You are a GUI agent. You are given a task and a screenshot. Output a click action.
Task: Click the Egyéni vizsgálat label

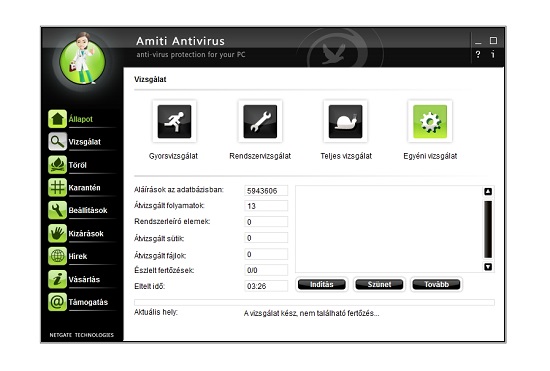point(430,156)
